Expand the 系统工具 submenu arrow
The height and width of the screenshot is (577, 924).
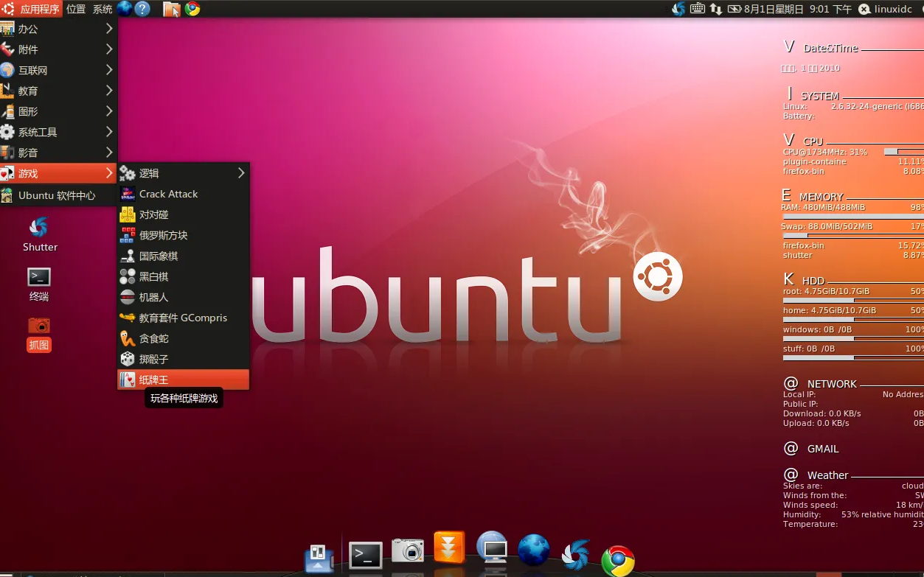(x=109, y=132)
